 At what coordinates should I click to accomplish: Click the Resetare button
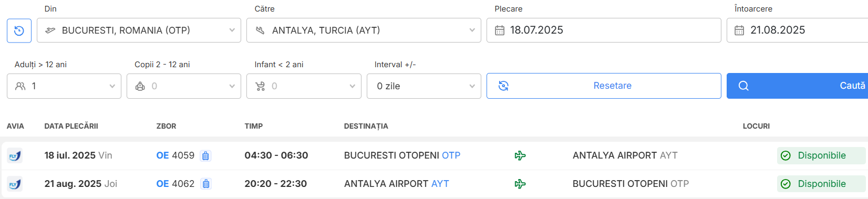[x=604, y=86]
